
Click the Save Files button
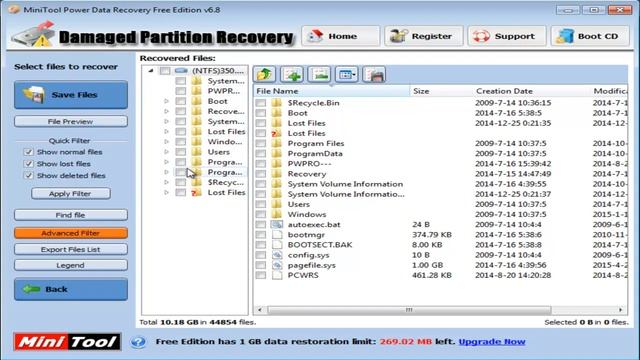[71, 95]
